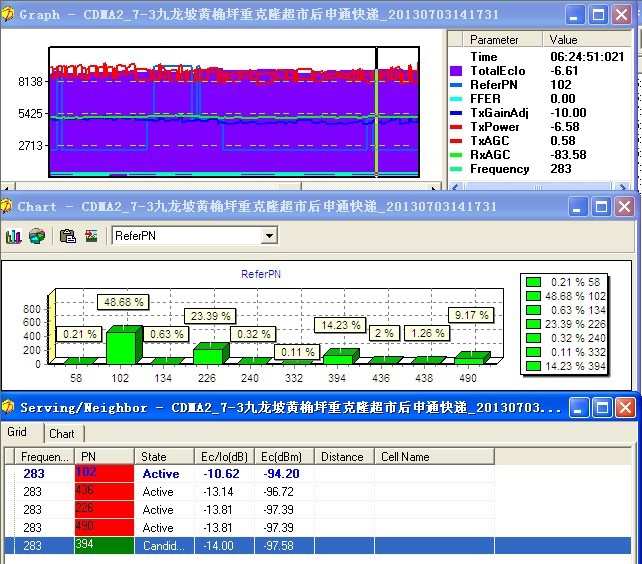Switch to the Chart tab in Serving/Neighbor
This screenshot has height=564, width=642.
click(x=62, y=433)
